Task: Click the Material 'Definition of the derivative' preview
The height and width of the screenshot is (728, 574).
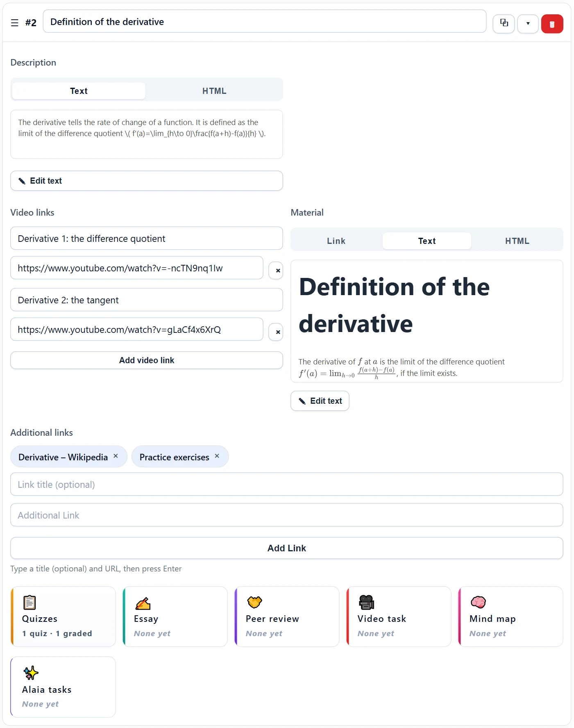Action: click(x=427, y=321)
